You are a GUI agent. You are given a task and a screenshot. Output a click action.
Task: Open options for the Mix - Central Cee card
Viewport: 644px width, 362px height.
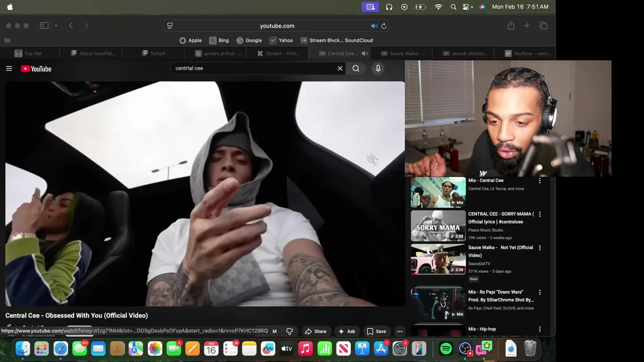[x=540, y=180]
